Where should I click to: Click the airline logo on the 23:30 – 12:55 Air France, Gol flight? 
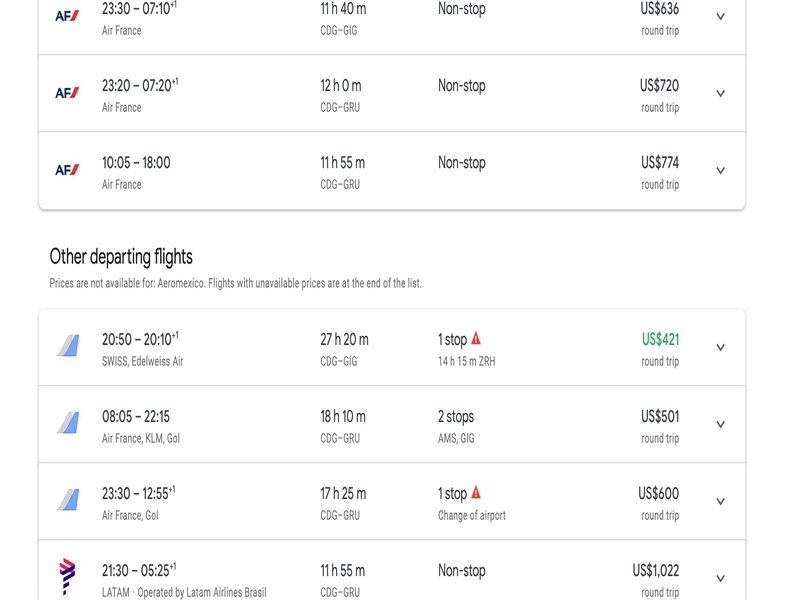pos(68,499)
